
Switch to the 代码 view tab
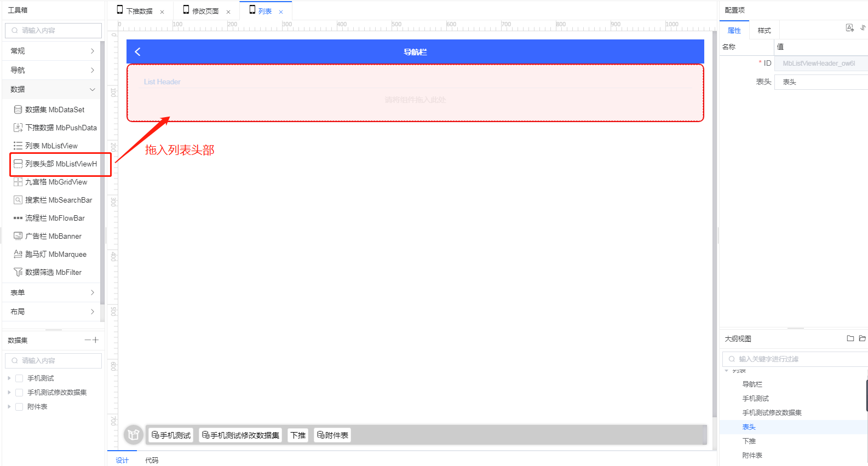point(152,460)
